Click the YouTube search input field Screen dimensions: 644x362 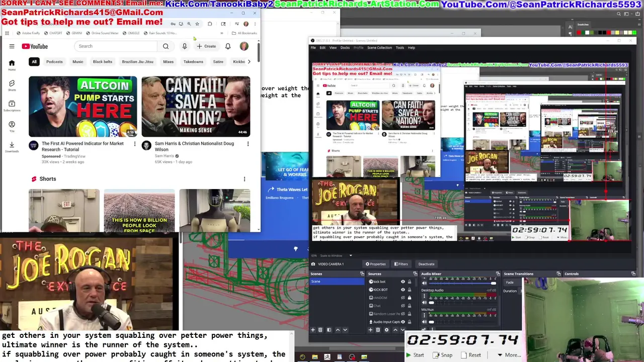point(116,46)
